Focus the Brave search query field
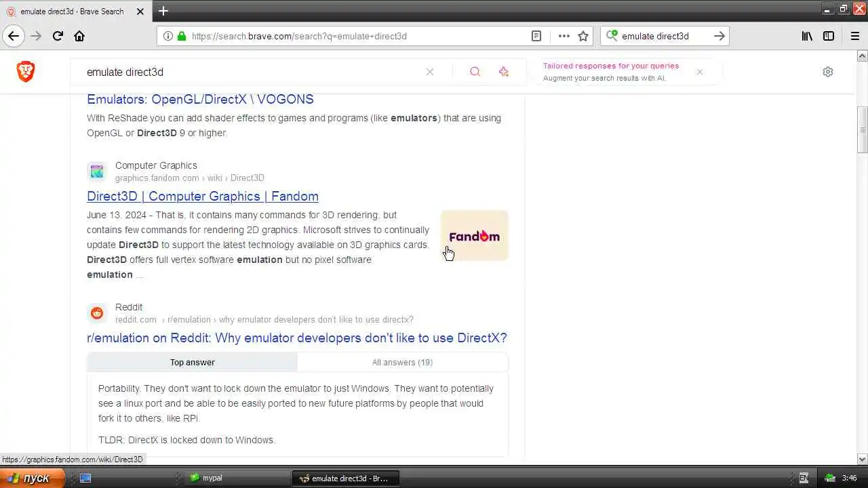 (x=251, y=72)
